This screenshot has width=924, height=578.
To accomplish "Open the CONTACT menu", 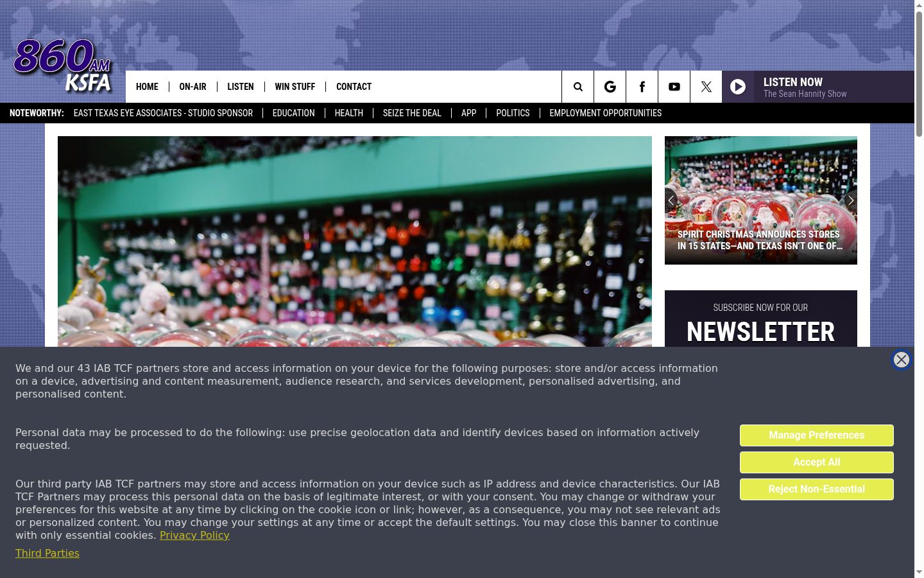I will pos(354,87).
